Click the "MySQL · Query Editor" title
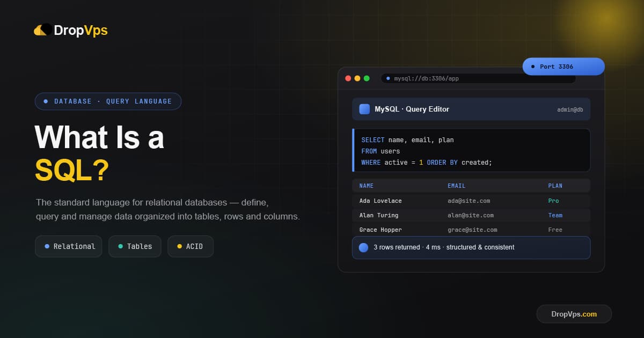Image resolution: width=644 pixels, height=338 pixels. [412, 109]
